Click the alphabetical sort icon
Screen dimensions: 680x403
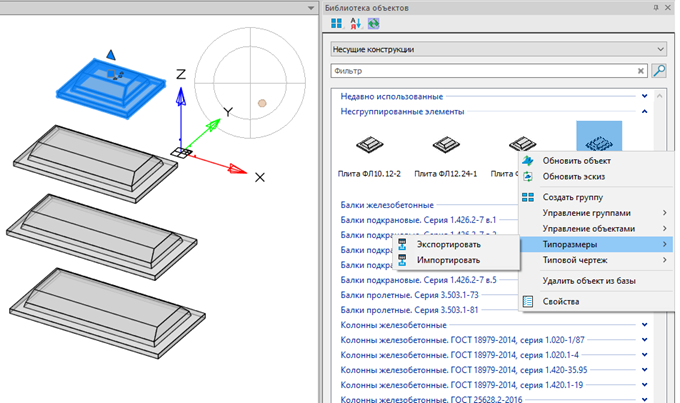click(x=354, y=23)
